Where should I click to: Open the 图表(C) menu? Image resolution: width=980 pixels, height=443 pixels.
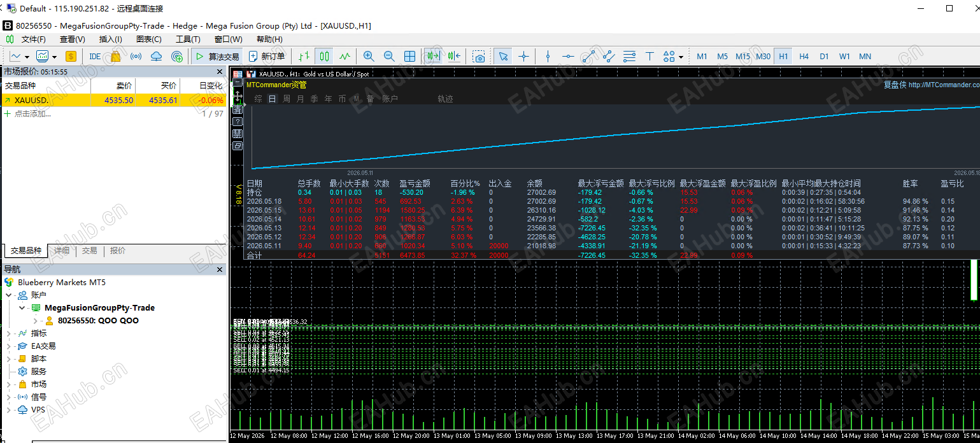[148, 39]
